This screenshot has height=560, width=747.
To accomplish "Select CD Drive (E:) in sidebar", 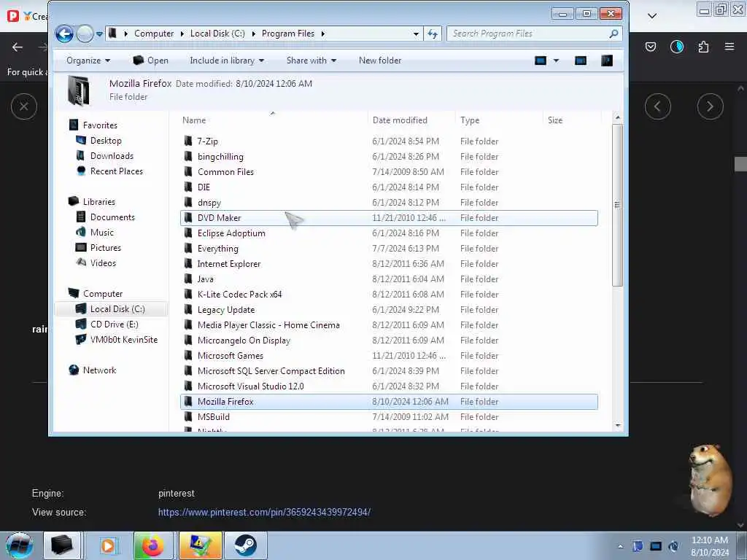I will click(114, 324).
